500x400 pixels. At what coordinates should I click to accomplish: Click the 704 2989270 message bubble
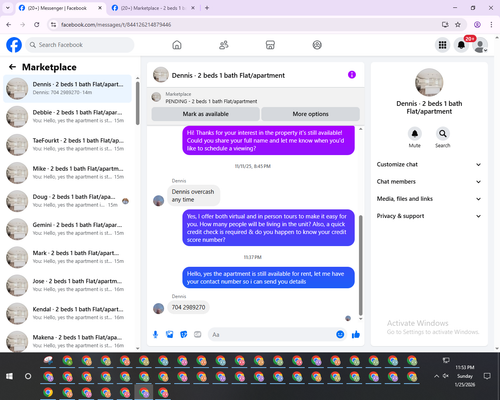pyautogui.click(x=188, y=307)
